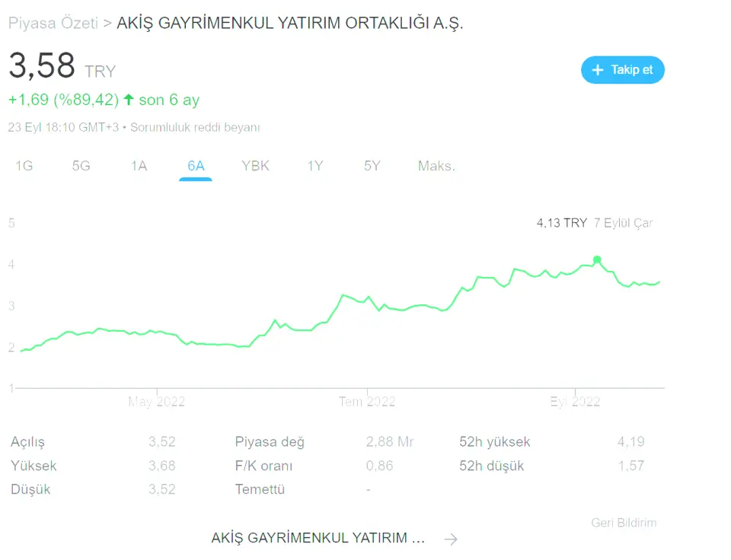731x560 pixels.
Task: Show the 5Y price history
Action: point(372,166)
